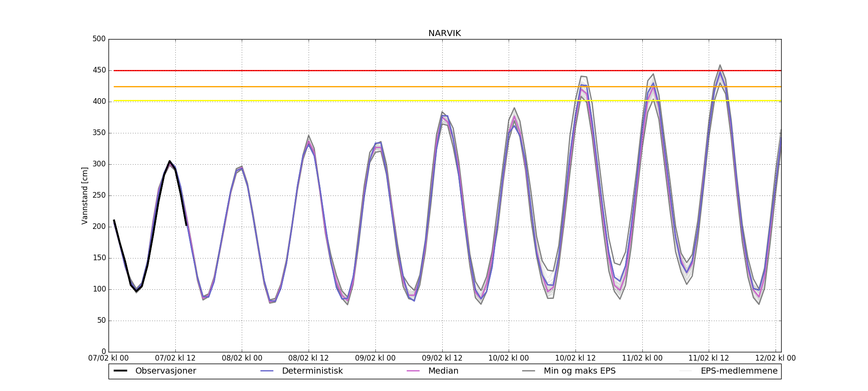
Task: Click the blue Deterministisk legend line sample
Action: coord(267,371)
